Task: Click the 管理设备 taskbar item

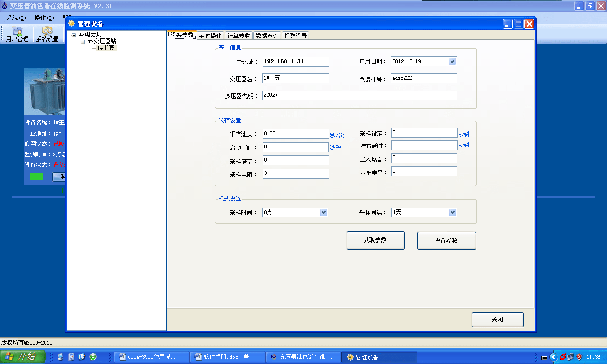Action: click(379, 357)
